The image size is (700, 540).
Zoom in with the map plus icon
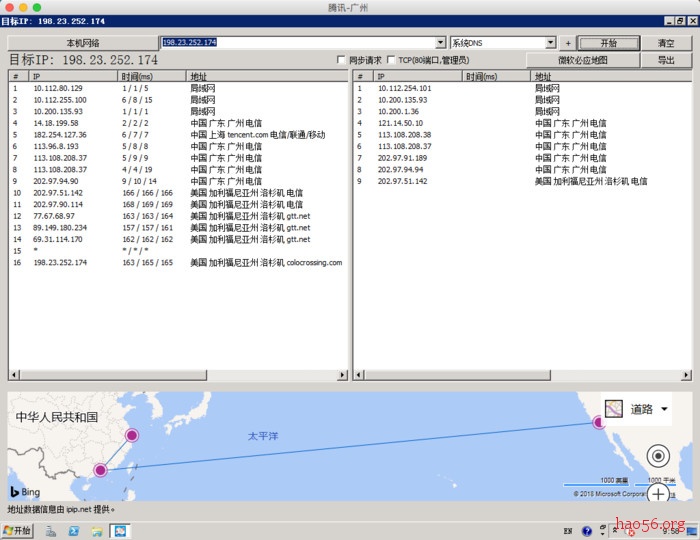(x=658, y=493)
